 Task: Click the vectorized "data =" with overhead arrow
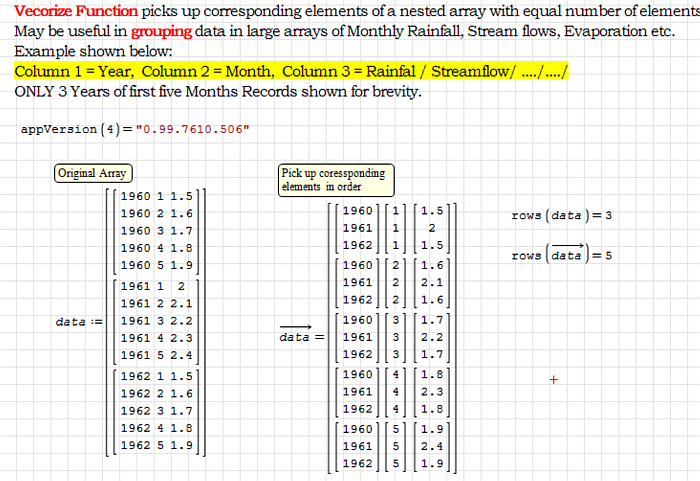click(x=301, y=336)
